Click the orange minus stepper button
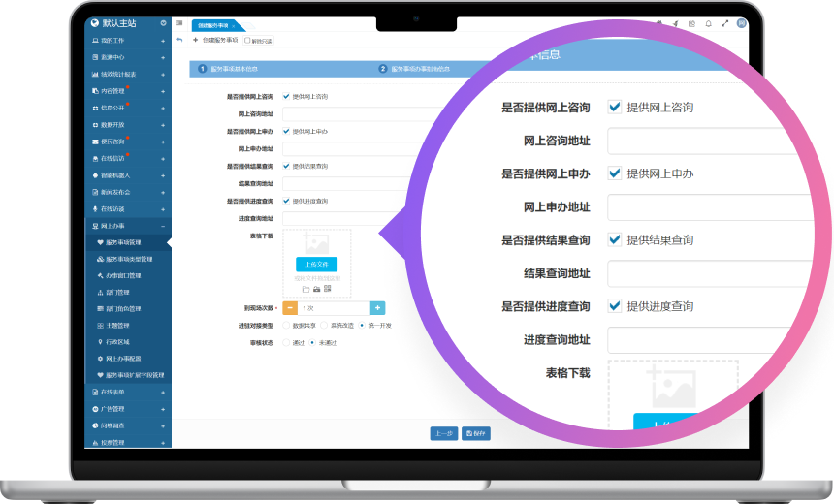The image size is (834, 504). coord(291,307)
